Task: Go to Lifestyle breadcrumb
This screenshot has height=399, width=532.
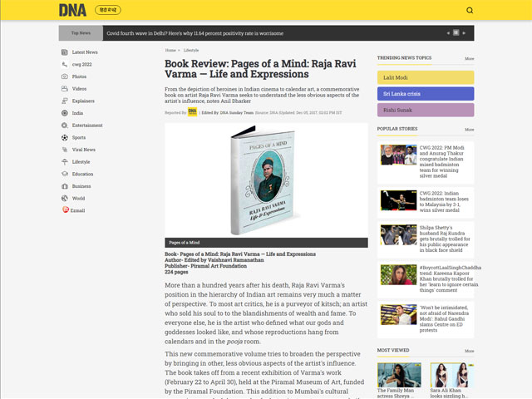Action: point(191,50)
